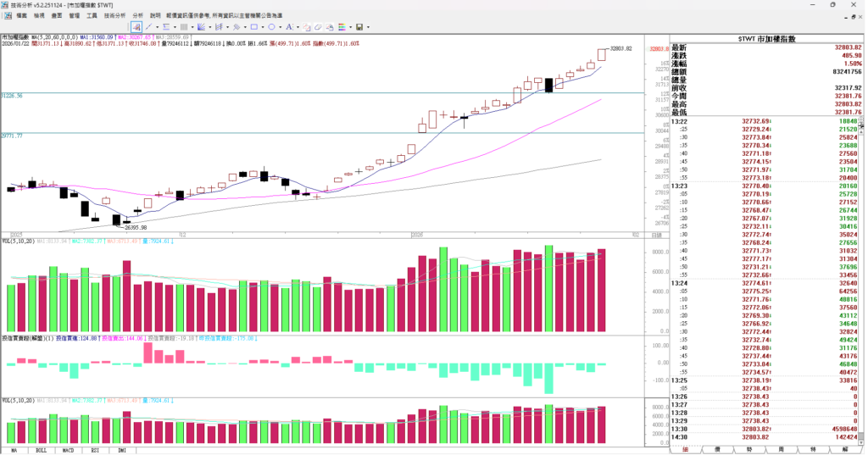
Task: Select the RSI indicator tab
Action: tap(95, 450)
